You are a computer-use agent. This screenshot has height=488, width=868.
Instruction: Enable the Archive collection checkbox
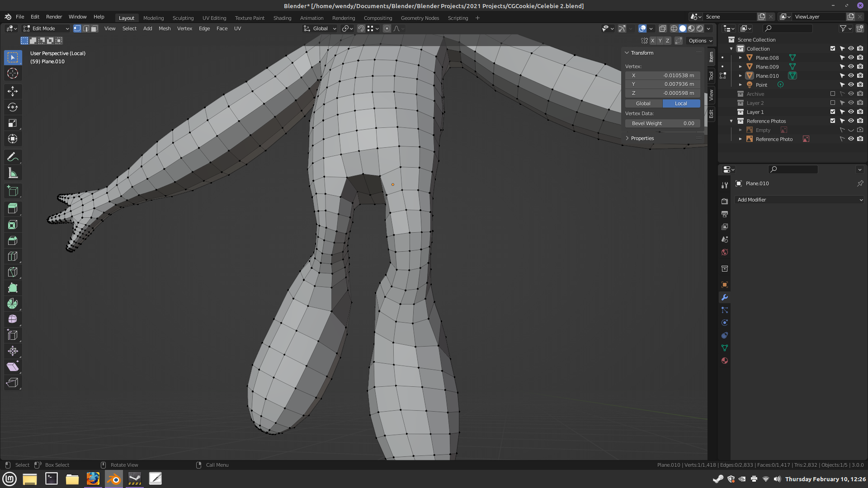point(833,94)
